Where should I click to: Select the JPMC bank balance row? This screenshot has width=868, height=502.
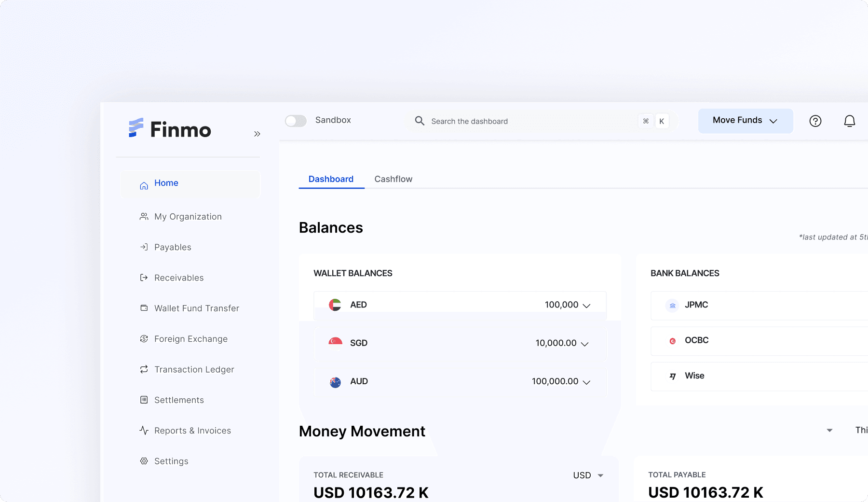[759, 305]
